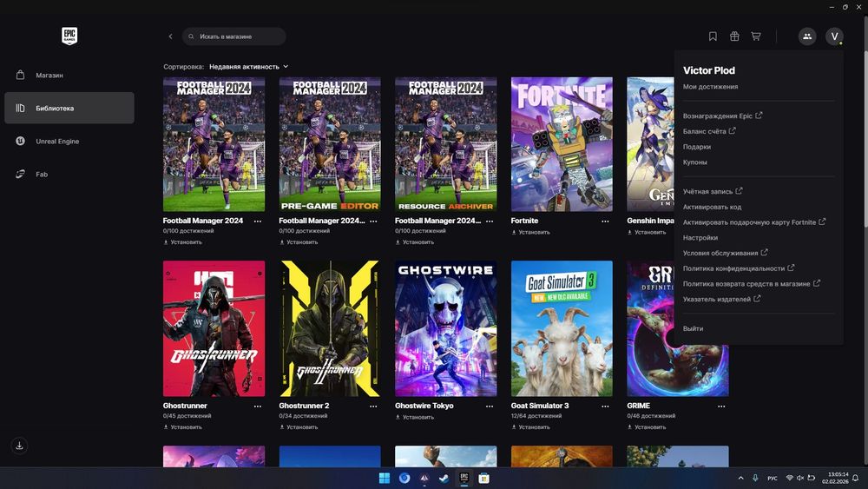The height and width of the screenshot is (489, 868).
Task: Open the Goat Simulator 3 cover
Action: pos(562,328)
